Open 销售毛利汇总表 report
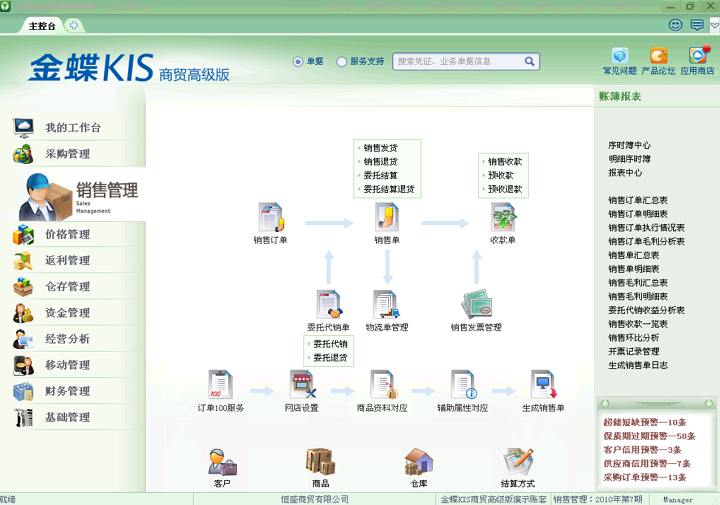The width and height of the screenshot is (720, 505). (x=638, y=283)
